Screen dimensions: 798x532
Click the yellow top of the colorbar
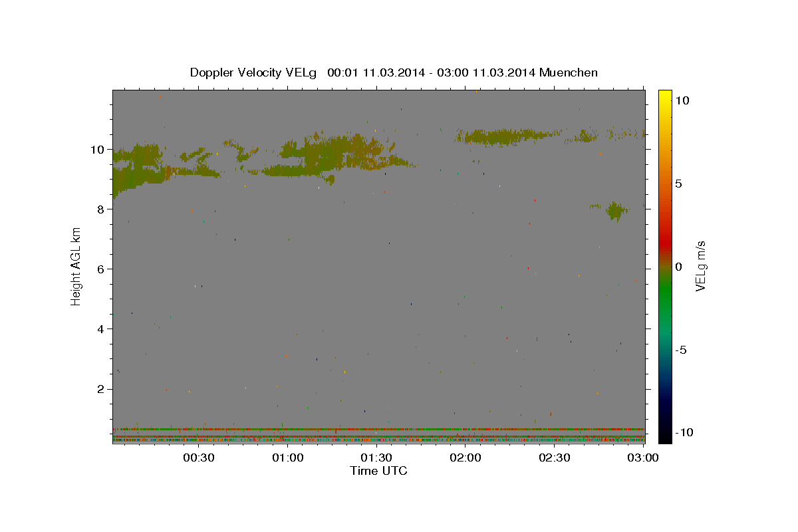[x=665, y=96]
